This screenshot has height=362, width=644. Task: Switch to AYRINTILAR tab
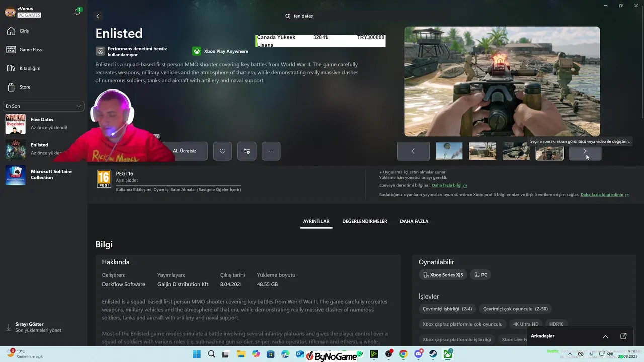316,221
